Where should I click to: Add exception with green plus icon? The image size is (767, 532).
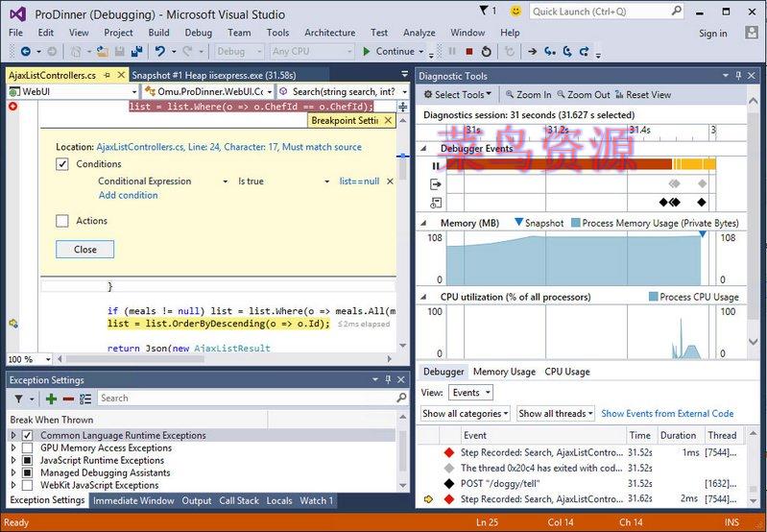51,399
